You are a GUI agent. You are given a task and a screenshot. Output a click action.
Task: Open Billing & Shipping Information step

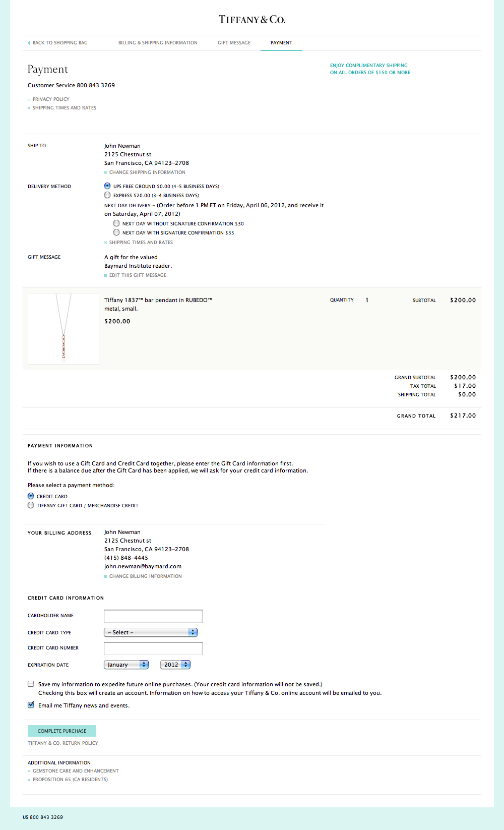tap(158, 43)
